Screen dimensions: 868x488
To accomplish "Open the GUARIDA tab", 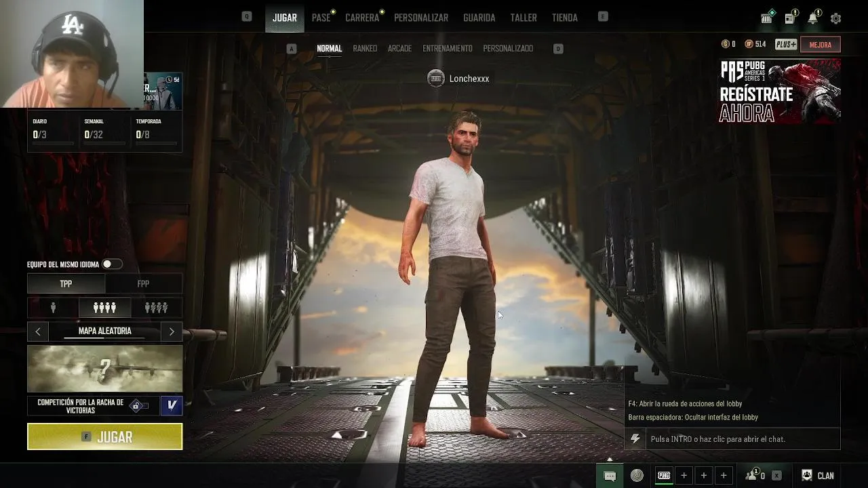I will [x=479, y=18].
